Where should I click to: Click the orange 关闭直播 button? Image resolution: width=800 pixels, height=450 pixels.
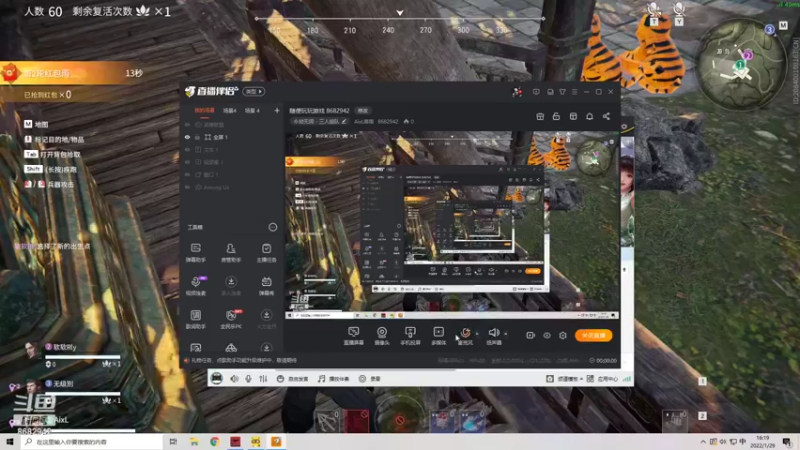tap(593, 335)
